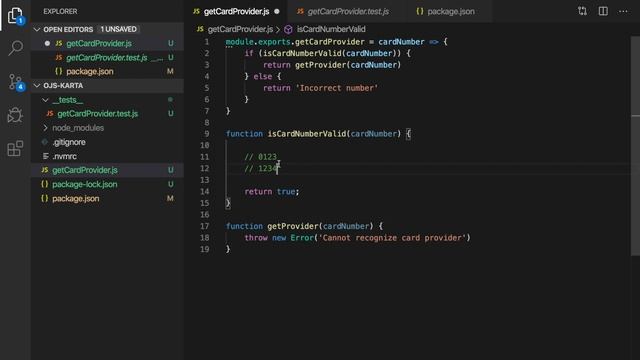The width and height of the screenshot is (640, 360).
Task: Click the Open Changes compare icon
Action: (582, 11)
